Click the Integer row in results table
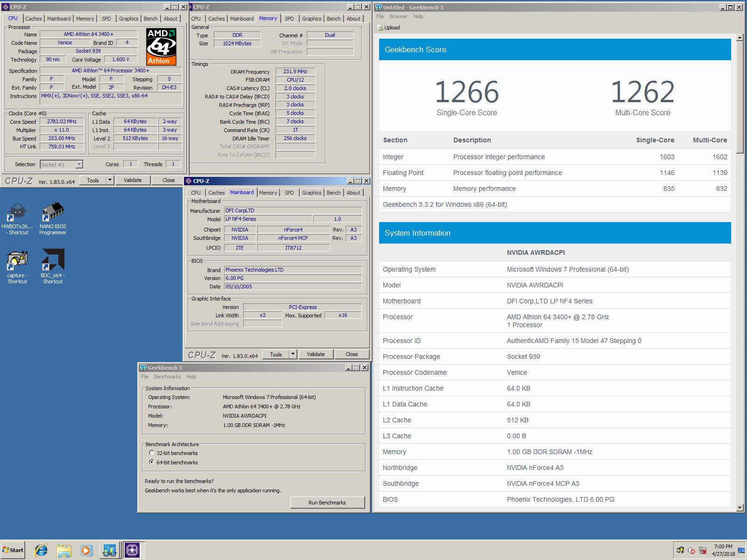This screenshot has width=747, height=560. 555,157
